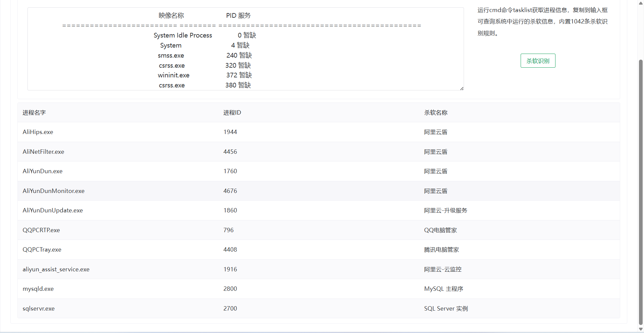Click process ID 1944
Screen dimensions: 644x333
[230, 132]
